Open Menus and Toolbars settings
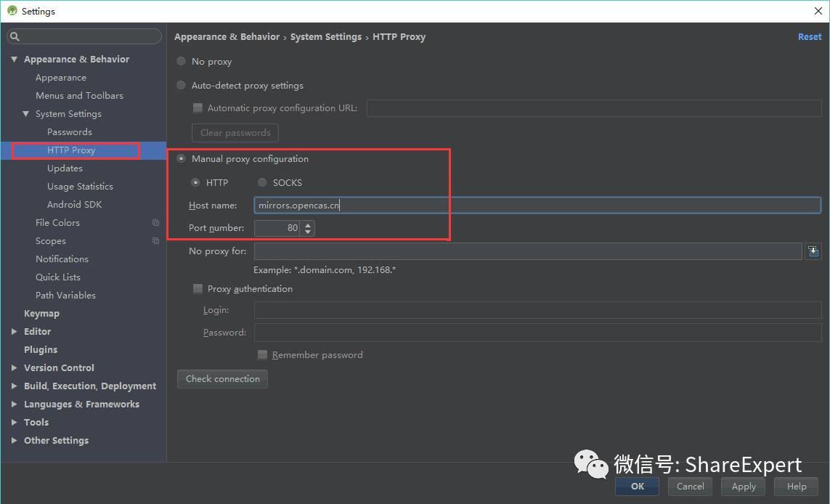The width and height of the screenshot is (830, 504). [x=79, y=96]
